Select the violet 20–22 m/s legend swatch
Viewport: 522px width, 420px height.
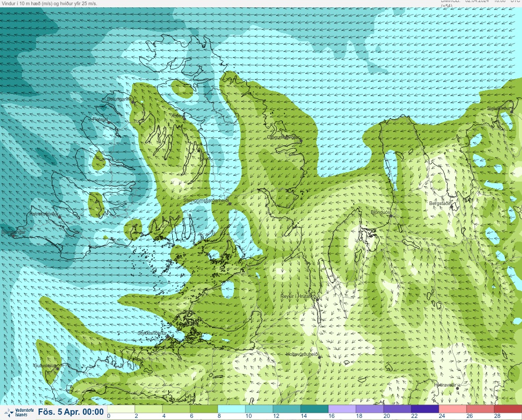point(397,409)
